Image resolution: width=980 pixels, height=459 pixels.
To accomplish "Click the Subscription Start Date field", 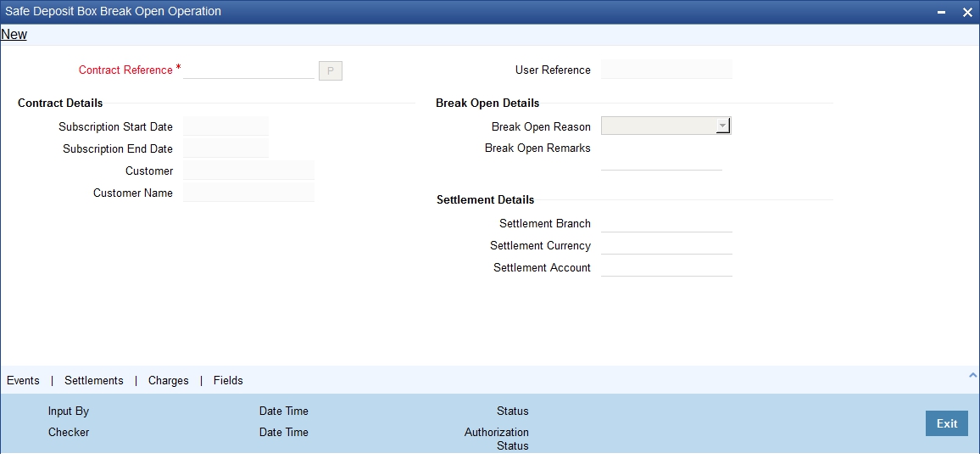I will [226, 126].
